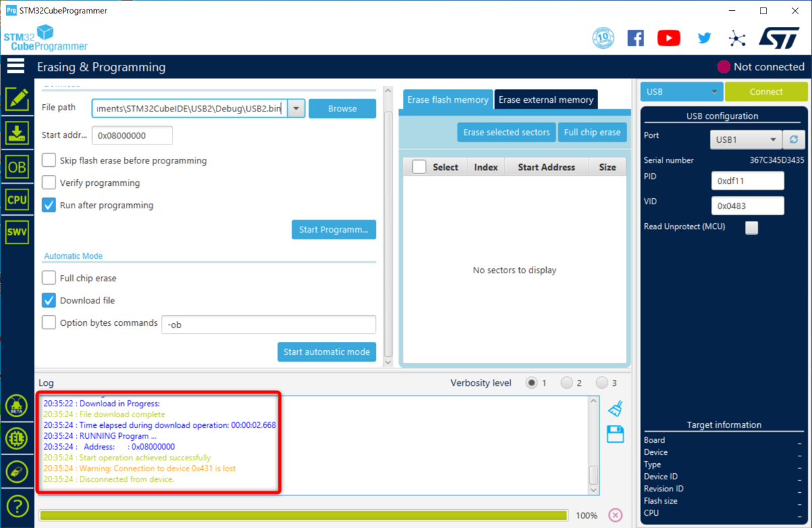This screenshot has height=528, width=812.
Task: Save the log with floppy icon
Action: click(x=615, y=434)
